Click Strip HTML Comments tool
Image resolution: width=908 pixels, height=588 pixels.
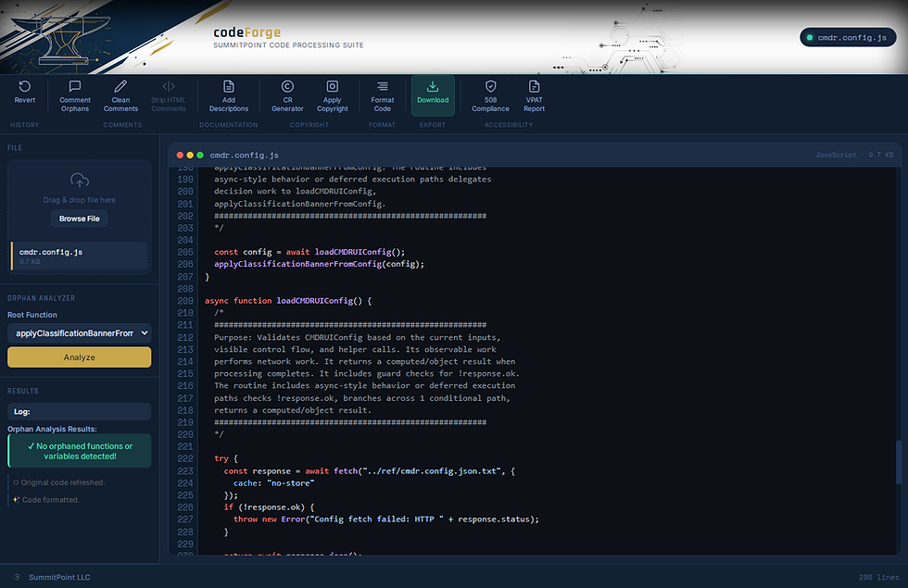tap(169, 95)
